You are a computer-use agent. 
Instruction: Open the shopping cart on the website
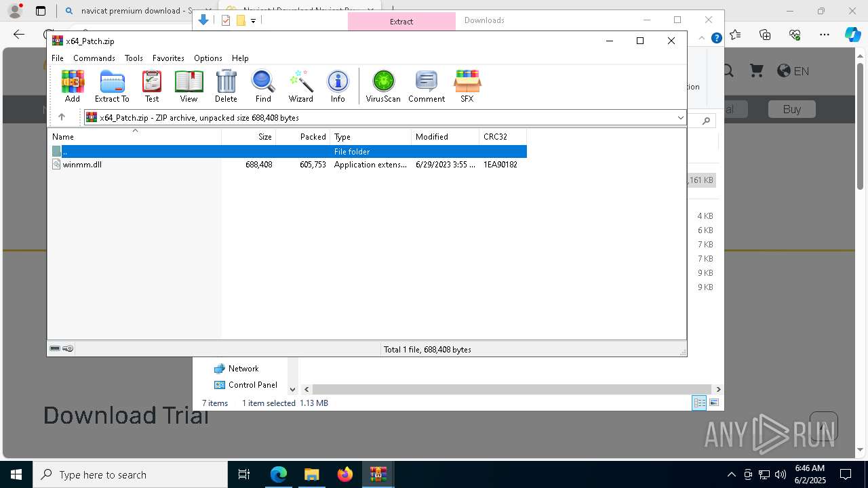pyautogui.click(x=756, y=70)
